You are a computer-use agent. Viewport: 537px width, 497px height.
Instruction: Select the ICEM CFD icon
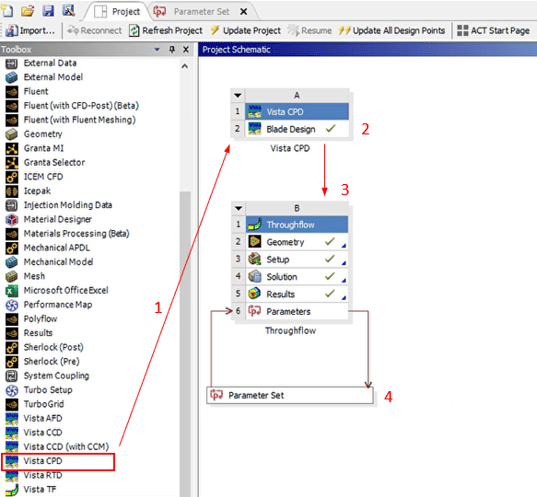12,177
